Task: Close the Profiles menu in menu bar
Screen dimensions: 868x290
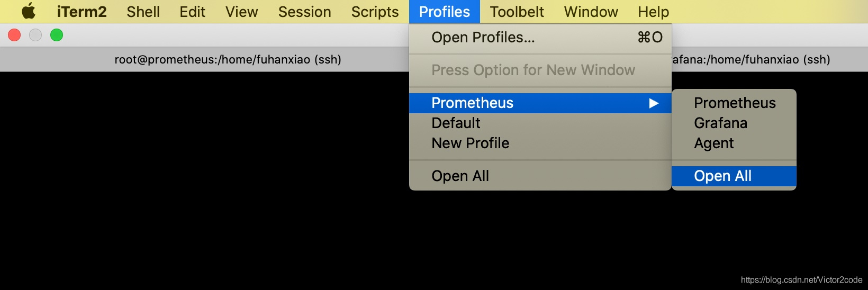Action: 444,12
